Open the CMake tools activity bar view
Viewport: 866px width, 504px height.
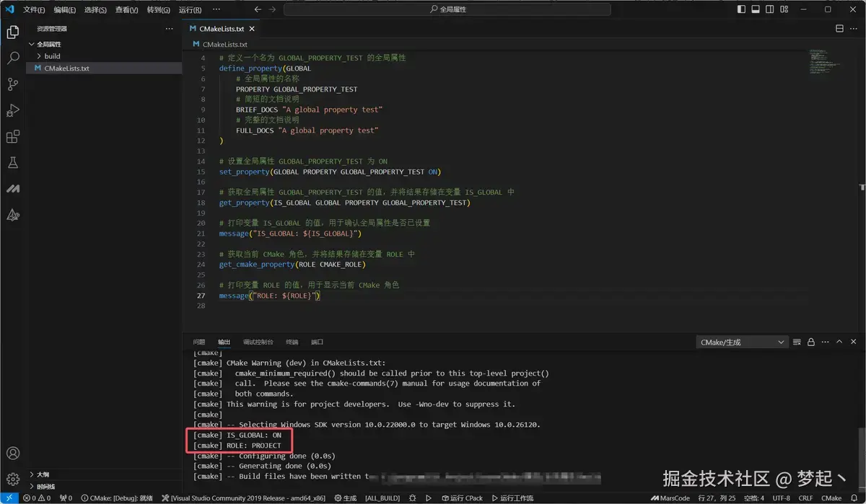click(12, 215)
